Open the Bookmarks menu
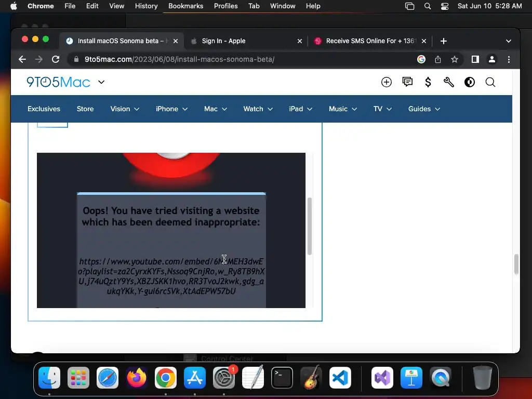This screenshot has width=532, height=399. pos(185,6)
